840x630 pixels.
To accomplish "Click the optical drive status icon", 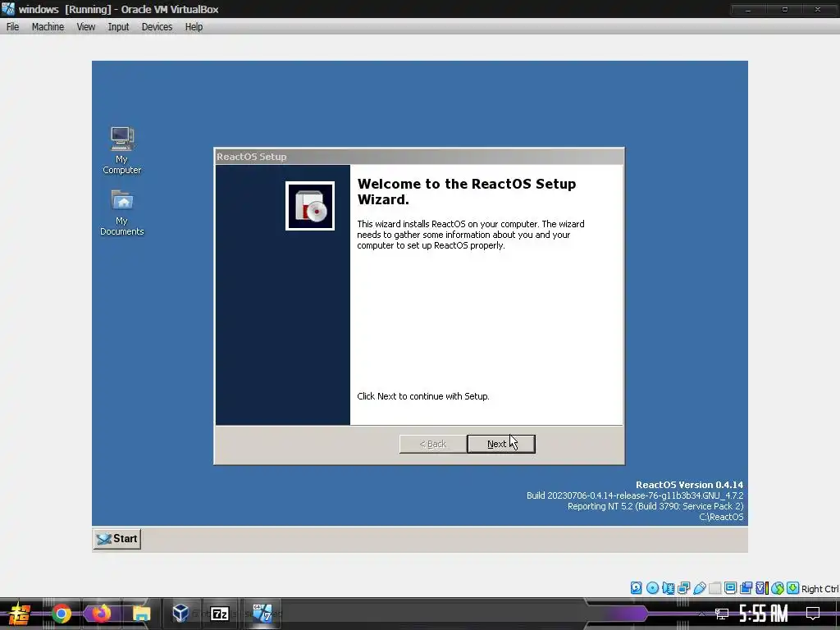I will click(652, 587).
